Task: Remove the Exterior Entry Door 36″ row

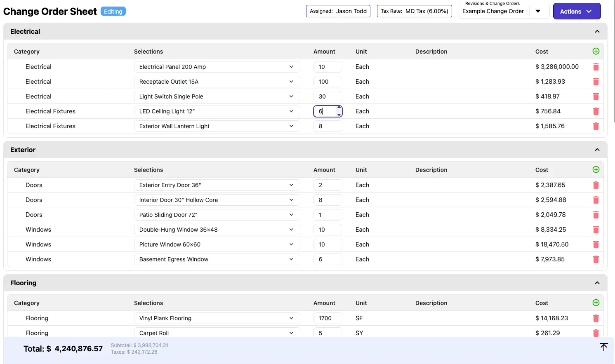Action: tap(596, 185)
